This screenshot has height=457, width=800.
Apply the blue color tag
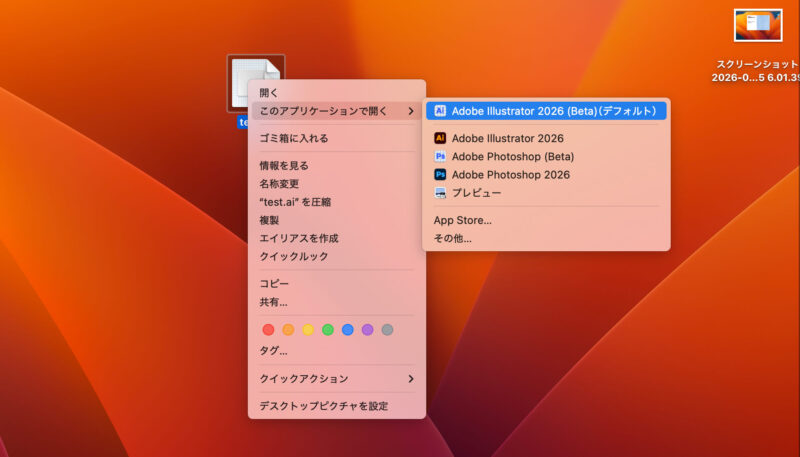tap(348, 329)
